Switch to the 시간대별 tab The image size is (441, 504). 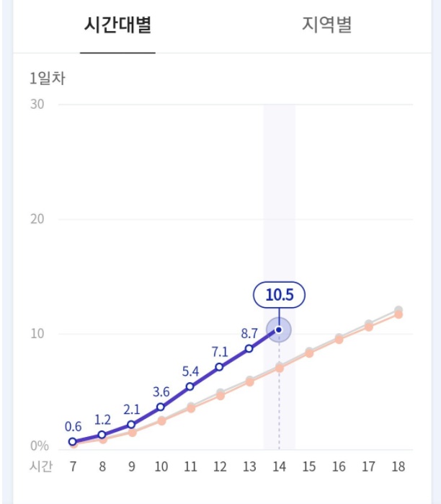[x=117, y=25]
